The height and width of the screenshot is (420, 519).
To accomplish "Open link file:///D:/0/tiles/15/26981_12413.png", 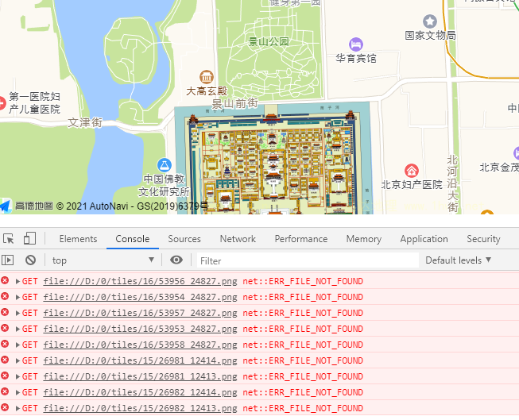I will click(141, 376).
